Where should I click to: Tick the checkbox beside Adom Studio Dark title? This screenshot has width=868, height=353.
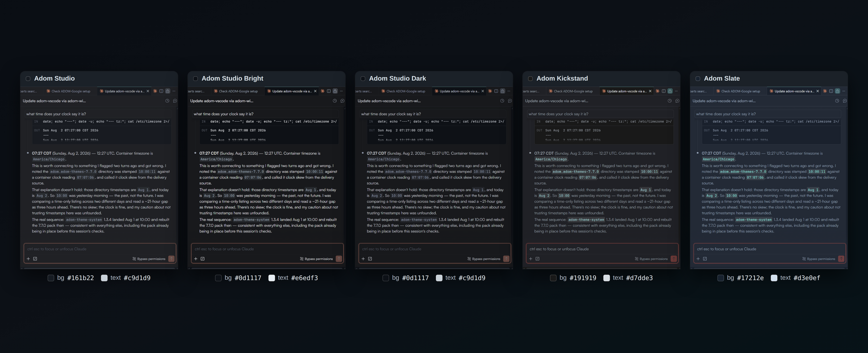pyautogui.click(x=363, y=79)
